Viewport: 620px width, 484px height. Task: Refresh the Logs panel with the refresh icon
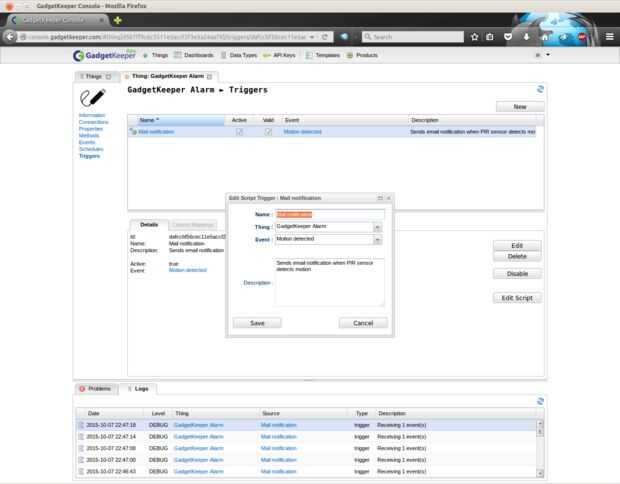coord(540,401)
